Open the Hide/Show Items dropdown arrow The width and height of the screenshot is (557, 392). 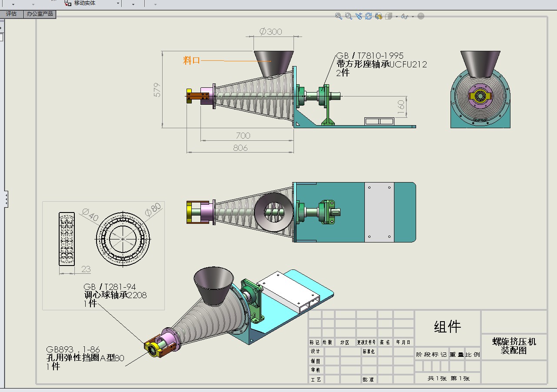point(413,17)
